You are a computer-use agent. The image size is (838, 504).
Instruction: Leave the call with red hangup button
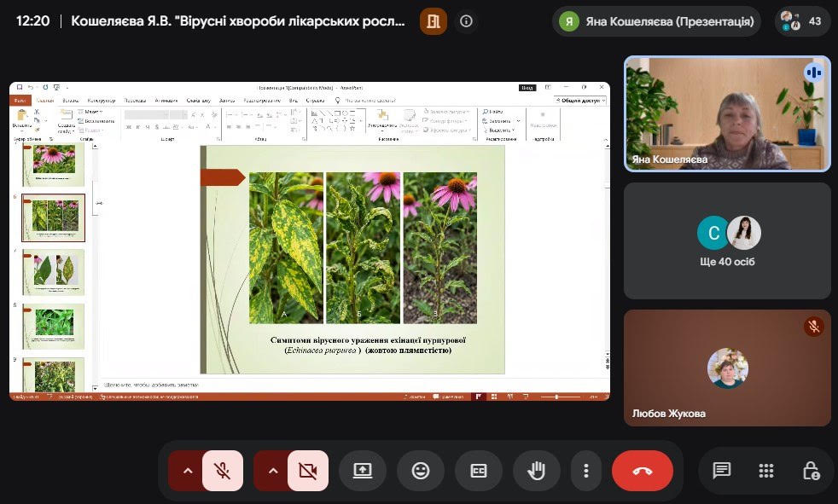tap(643, 471)
